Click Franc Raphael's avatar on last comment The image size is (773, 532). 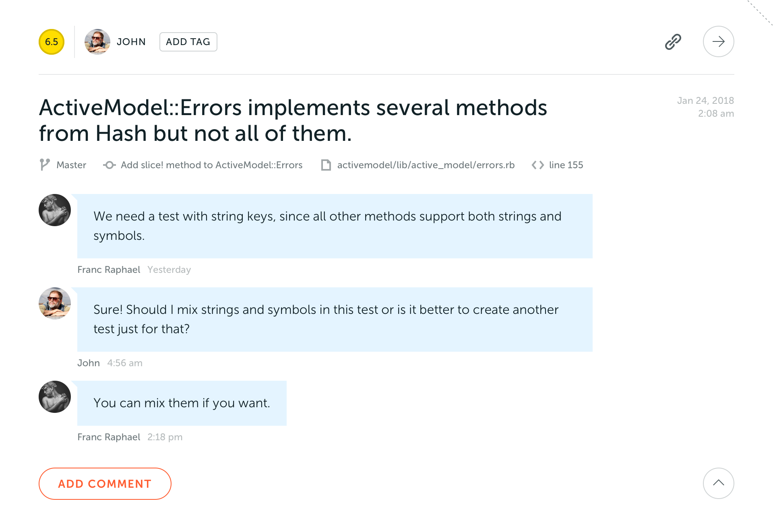[55, 397]
